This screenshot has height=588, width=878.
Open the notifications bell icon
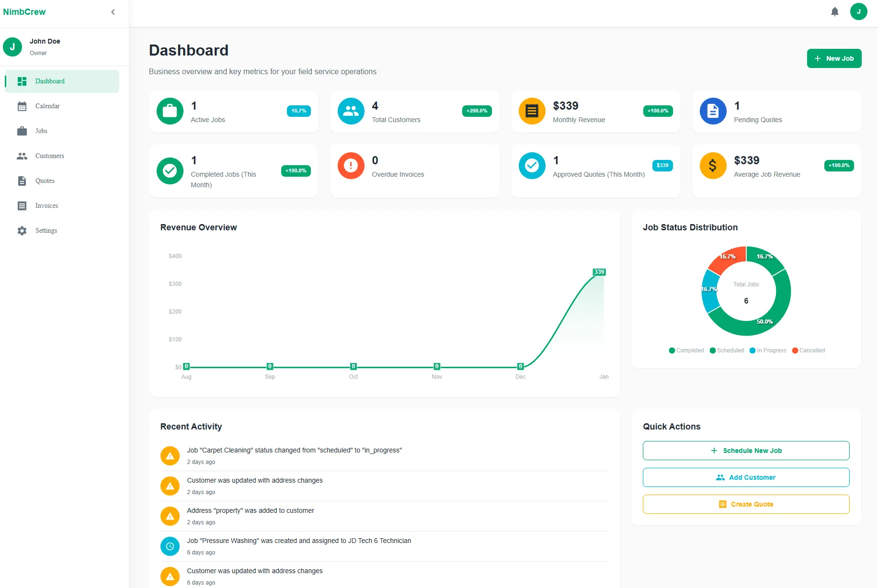click(834, 12)
